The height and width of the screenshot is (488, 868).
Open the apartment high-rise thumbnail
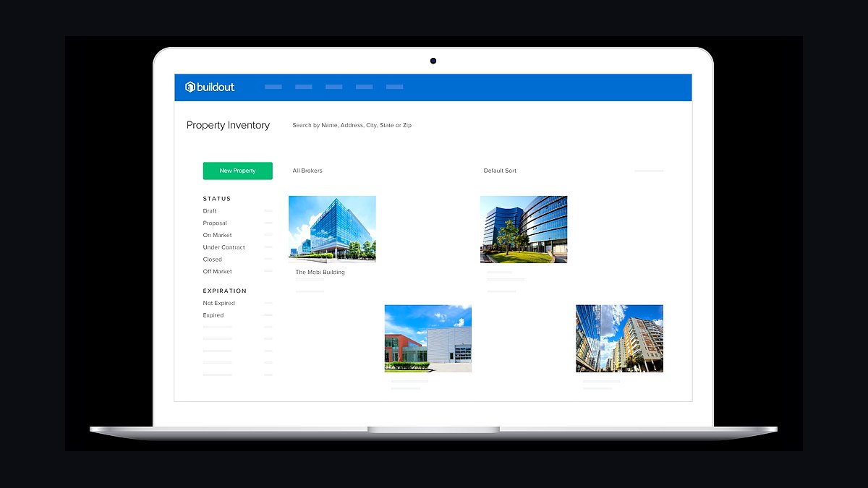[619, 338]
